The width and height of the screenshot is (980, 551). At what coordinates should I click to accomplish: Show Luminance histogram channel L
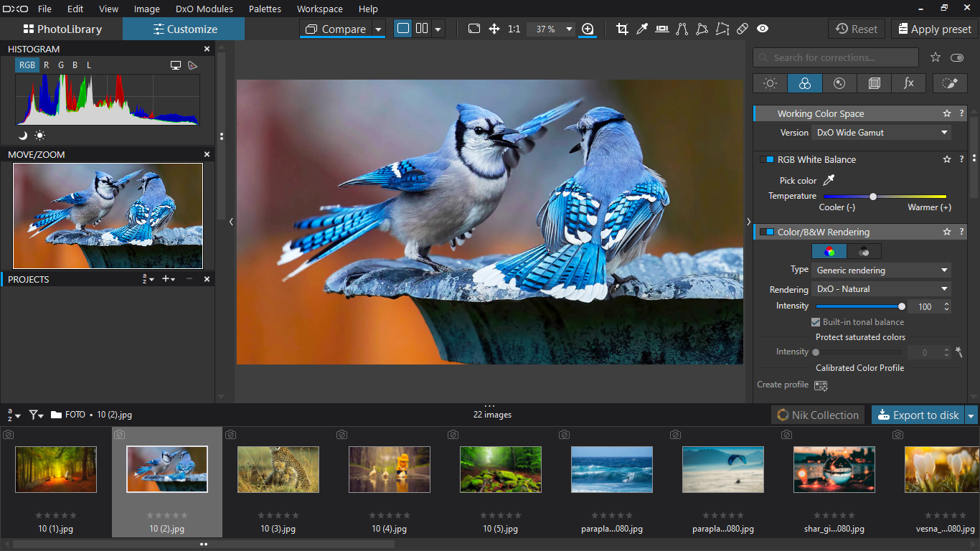click(x=89, y=65)
